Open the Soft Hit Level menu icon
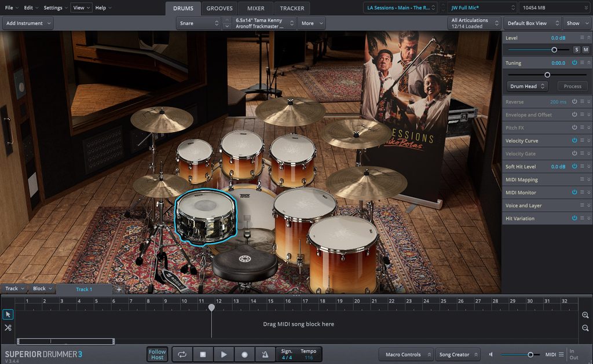The height and width of the screenshot is (364, 593). 582,166
